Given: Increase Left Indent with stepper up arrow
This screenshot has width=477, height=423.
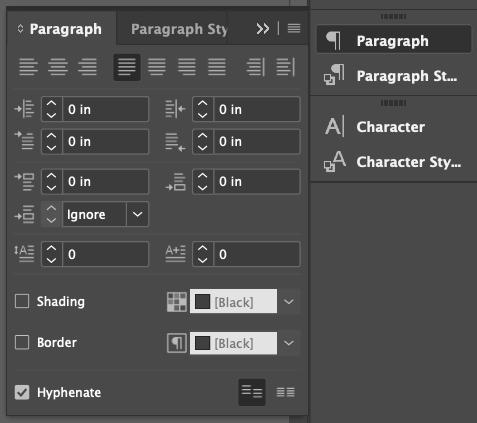Looking at the screenshot, I should click(x=51, y=103).
